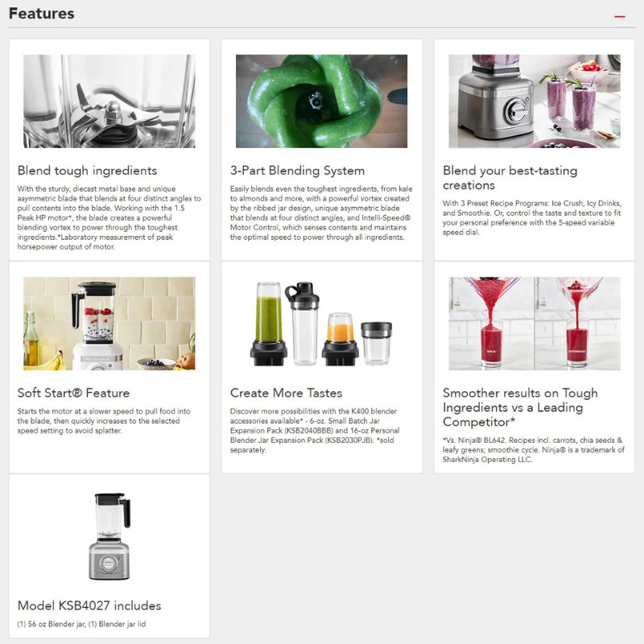Click the 56 oz Blender jar description
Viewport: 644px width, 644px height.
click(x=81, y=624)
